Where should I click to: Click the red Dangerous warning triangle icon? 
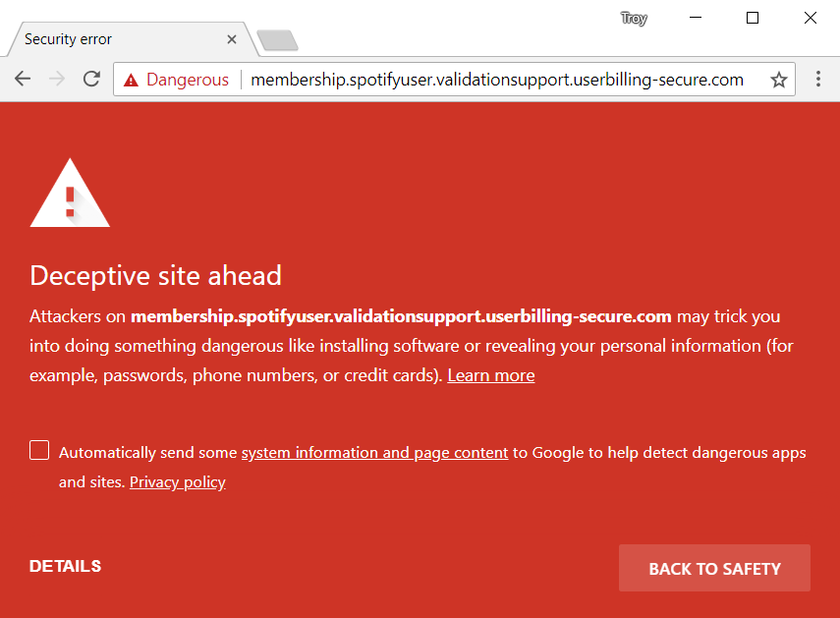tap(131, 80)
